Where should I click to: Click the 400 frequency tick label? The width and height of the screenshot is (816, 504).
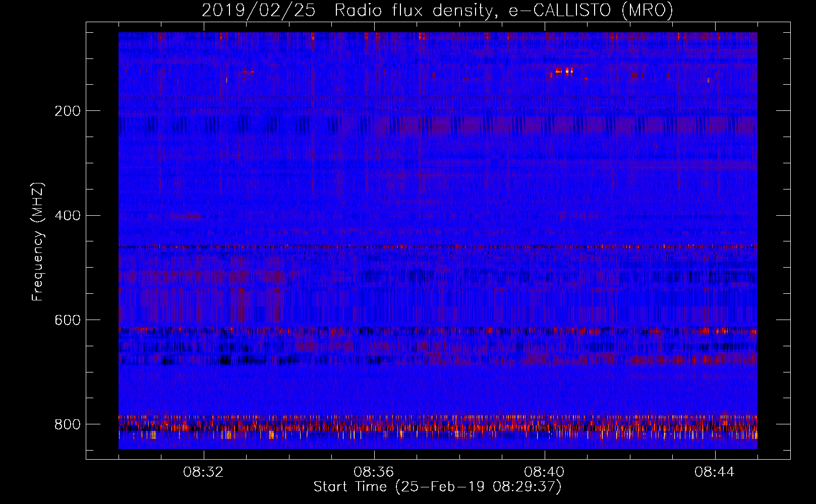coord(68,216)
